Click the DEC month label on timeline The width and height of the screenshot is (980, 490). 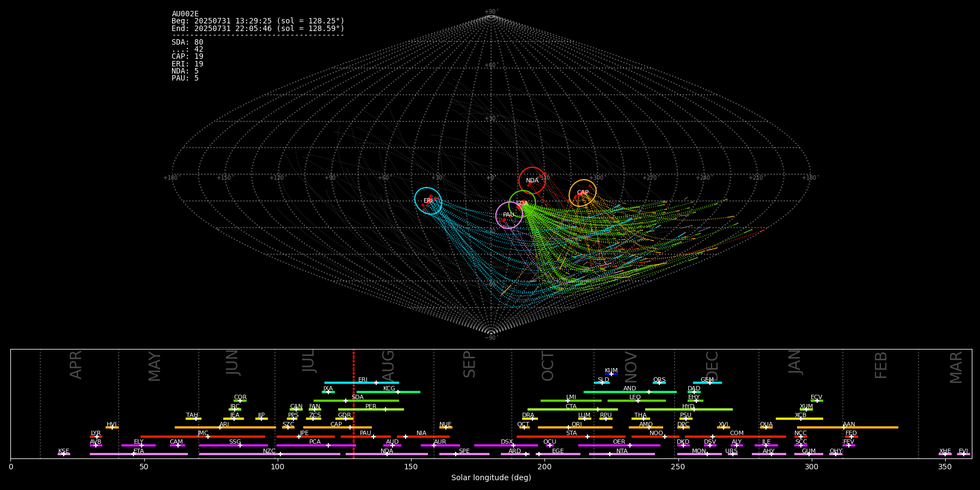(712, 365)
